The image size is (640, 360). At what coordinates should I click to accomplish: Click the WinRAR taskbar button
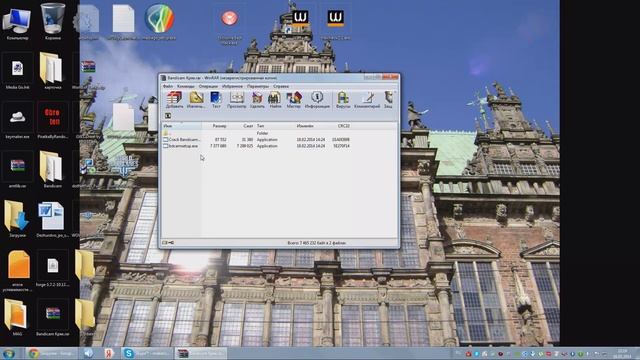click(x=201, y=353)
